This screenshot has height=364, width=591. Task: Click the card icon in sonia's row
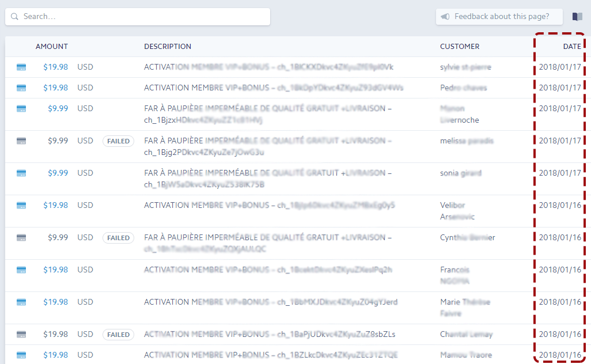21,173
